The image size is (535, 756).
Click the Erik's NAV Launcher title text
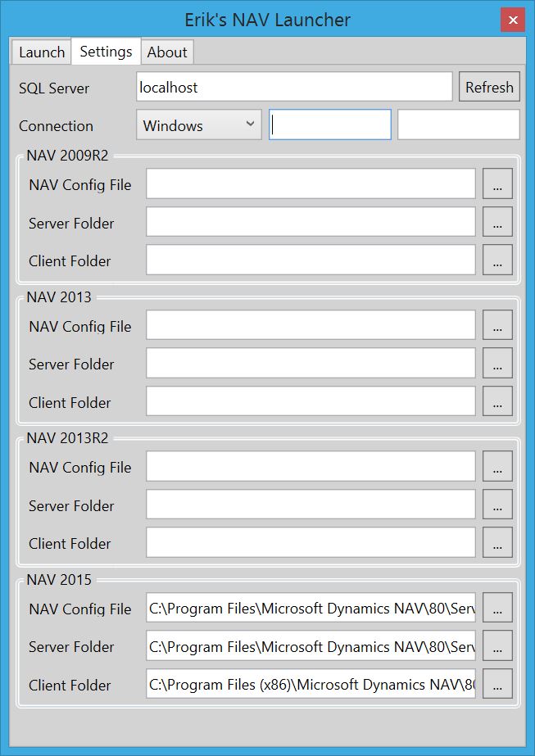(268, 20)
